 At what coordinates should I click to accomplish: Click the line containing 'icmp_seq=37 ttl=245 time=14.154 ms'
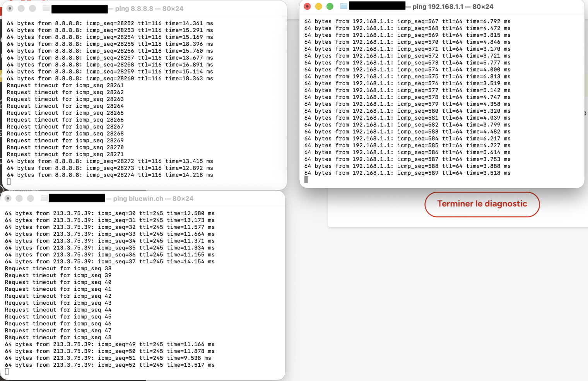[109, 262]
